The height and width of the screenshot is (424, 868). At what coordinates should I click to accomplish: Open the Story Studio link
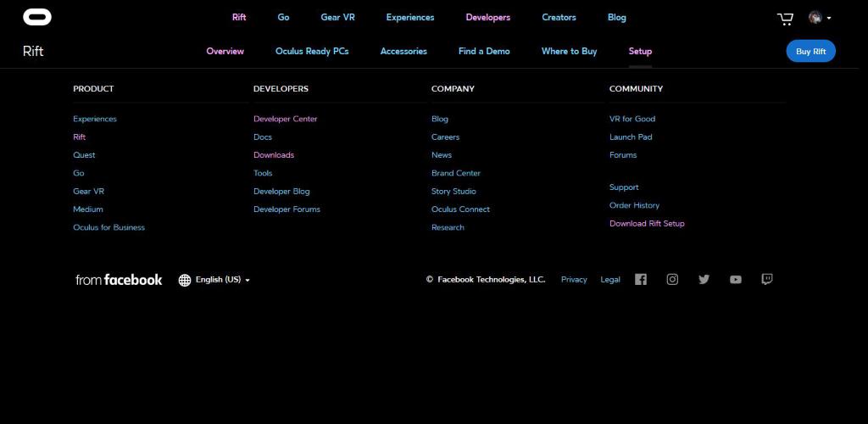click(x=453, y=192)
